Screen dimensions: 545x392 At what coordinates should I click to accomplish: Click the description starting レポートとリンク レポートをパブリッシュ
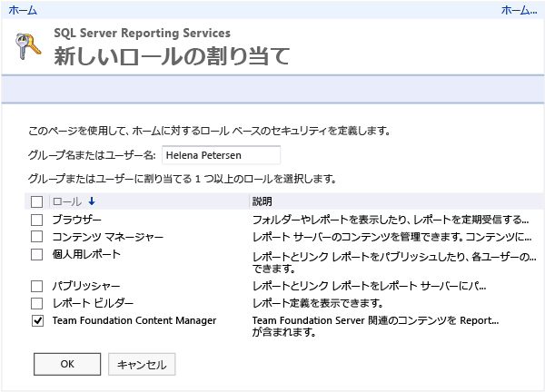pyautogui.click(x=394, y=262)
